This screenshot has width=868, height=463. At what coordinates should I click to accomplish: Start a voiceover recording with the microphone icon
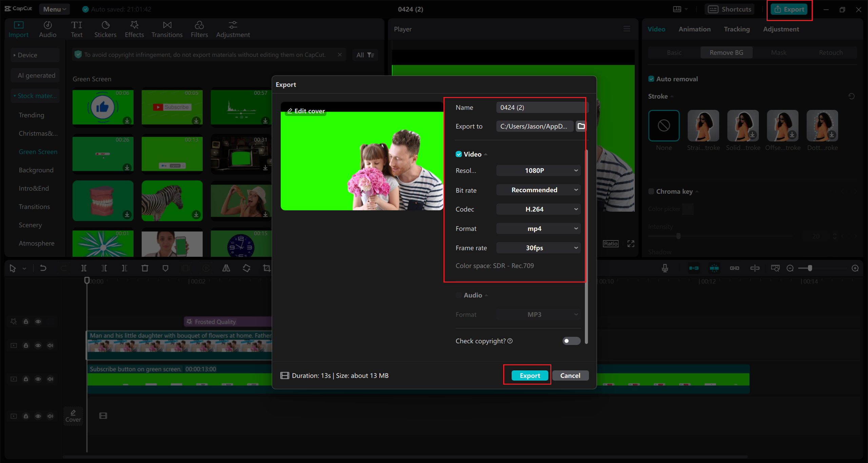coord(665,268)
